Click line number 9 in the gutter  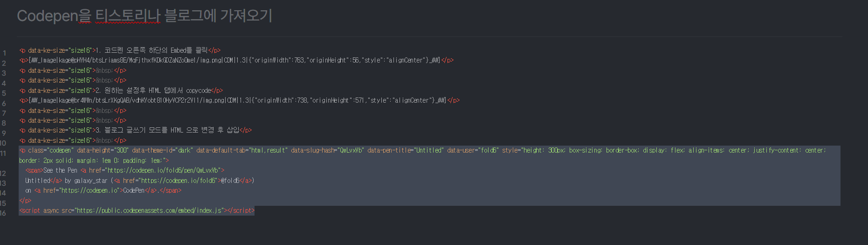click(x=4, y=133)
